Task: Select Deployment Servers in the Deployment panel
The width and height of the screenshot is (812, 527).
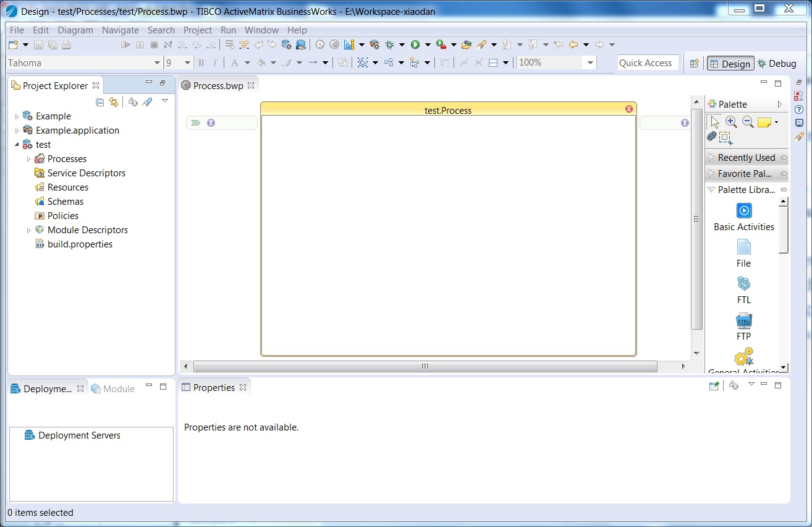Action: tap(78, 435)
